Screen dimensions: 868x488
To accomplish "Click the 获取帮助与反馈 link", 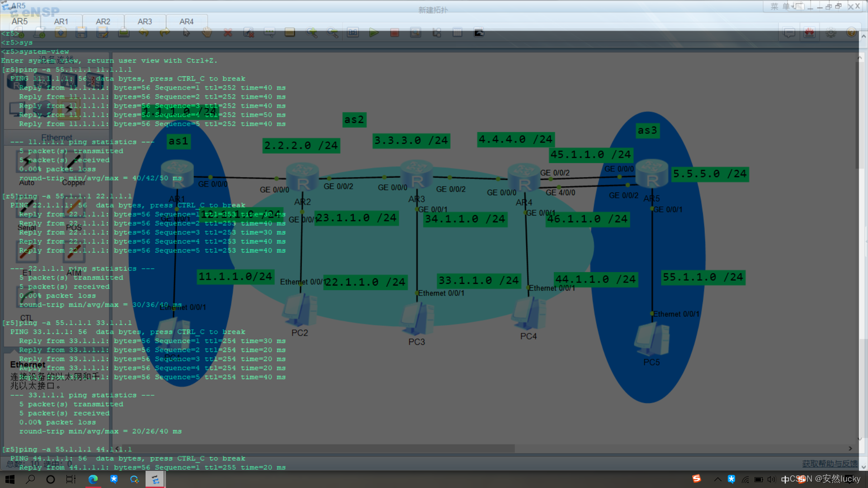I will pos(830,464).
